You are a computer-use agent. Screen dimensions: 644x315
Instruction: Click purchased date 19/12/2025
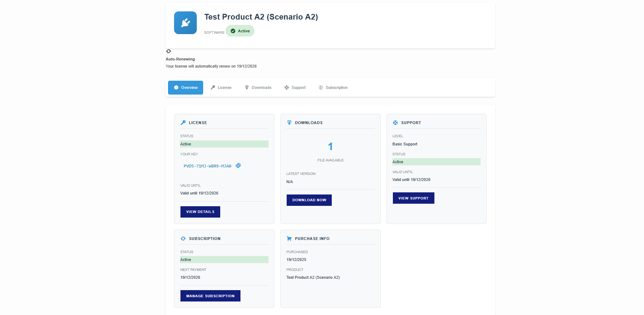[x=296, y=260]
